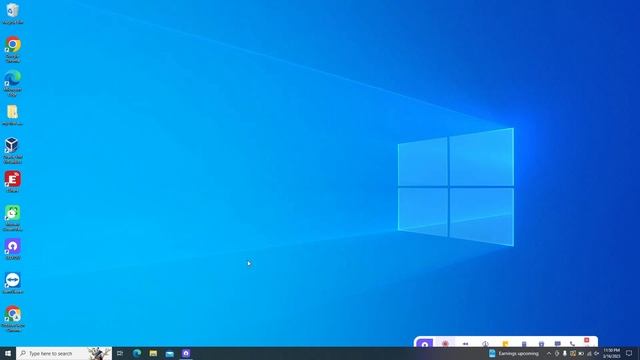Screen dimensions: 640x360
Task: Open the volume control in the system tray
Action: [597, 353]
